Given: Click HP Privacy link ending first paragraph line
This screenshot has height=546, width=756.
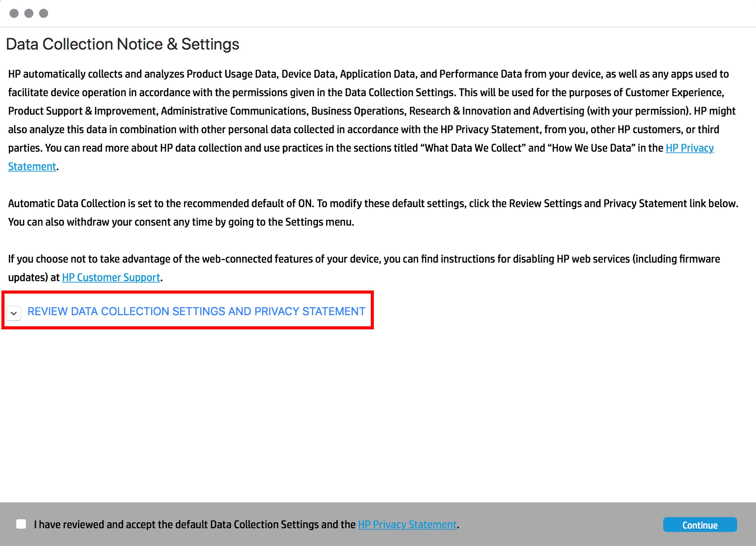Looking at the screenshot, I should pyautogui.click(x=689, y=148).
